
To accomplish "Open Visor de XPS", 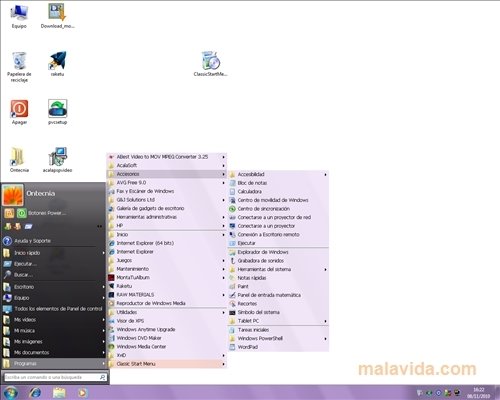I will [x=167, y=321].
